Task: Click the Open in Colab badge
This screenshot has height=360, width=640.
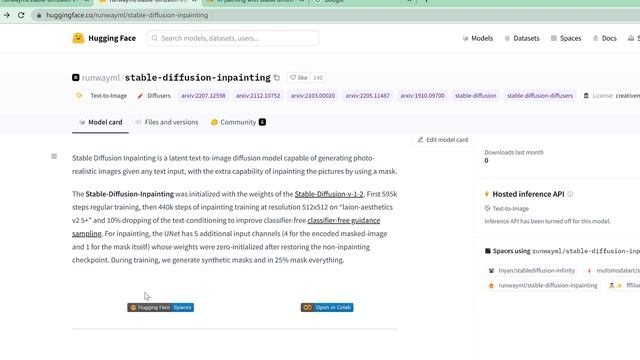Action: 327,307
